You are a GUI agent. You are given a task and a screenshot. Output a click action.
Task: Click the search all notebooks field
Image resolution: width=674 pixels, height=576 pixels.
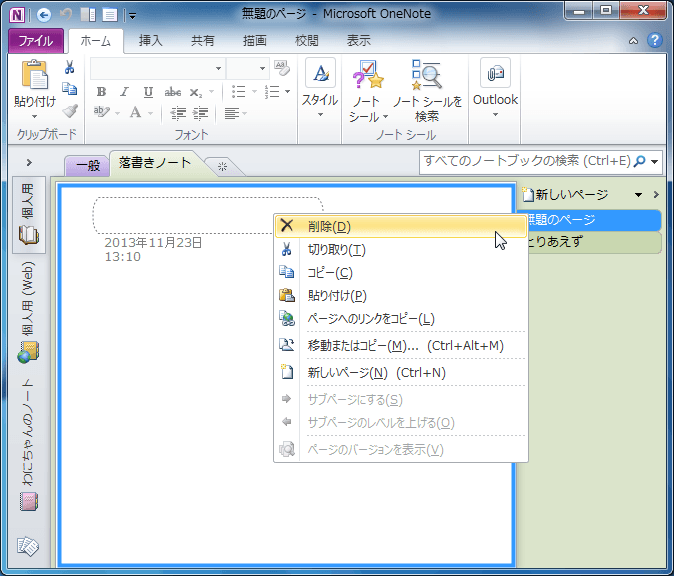[x=527, y=161]
